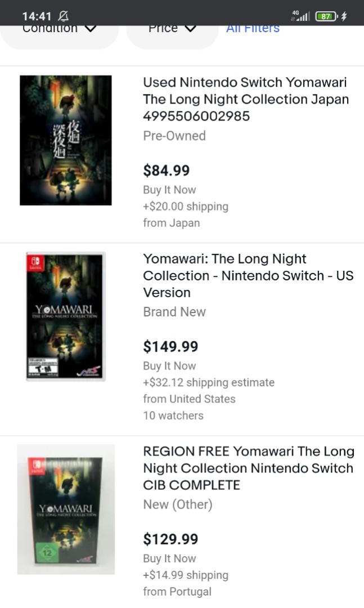
Task: Tap the charging bolt status icon
Action: tap(343, 16)
